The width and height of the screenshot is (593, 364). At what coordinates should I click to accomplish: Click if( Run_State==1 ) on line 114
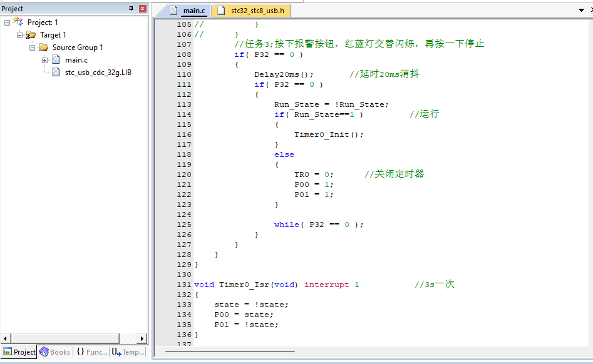coord(319,114)
